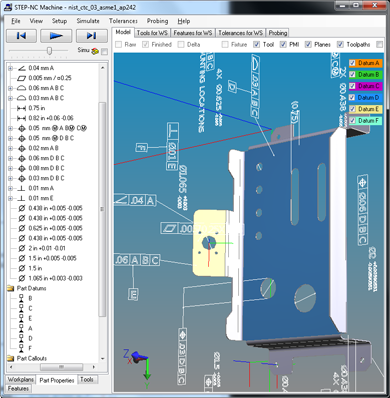Click distance icon of 0.75 in row
The height and width of the screenshot is (398, 390).
click(21, 108)
